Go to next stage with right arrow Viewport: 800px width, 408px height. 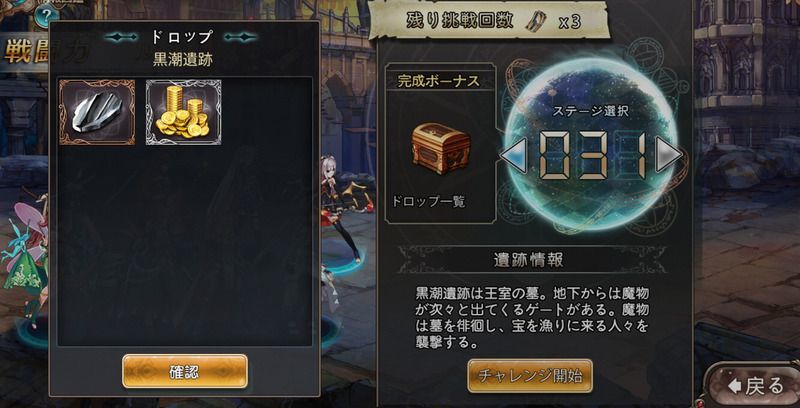point(668,154)
